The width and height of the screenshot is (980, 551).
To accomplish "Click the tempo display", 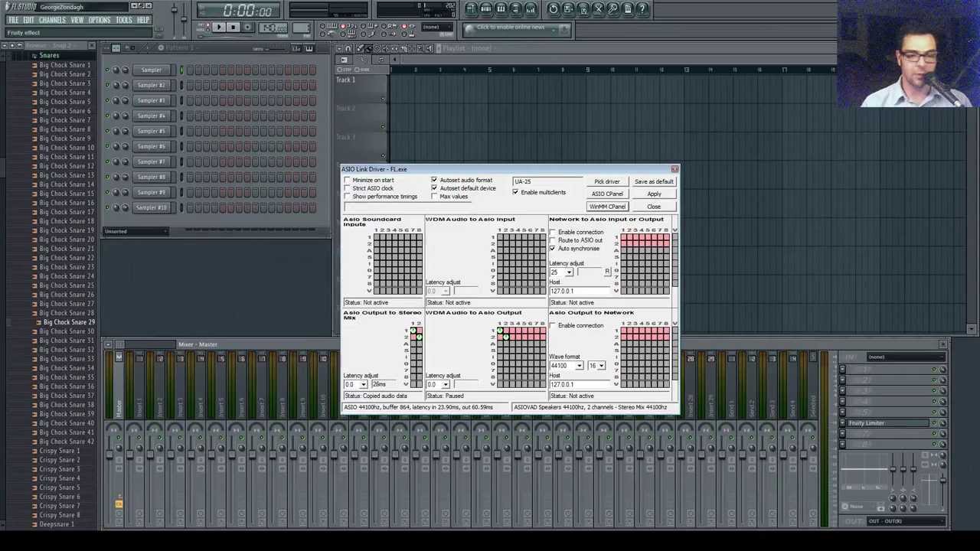I will coord(273,28).
